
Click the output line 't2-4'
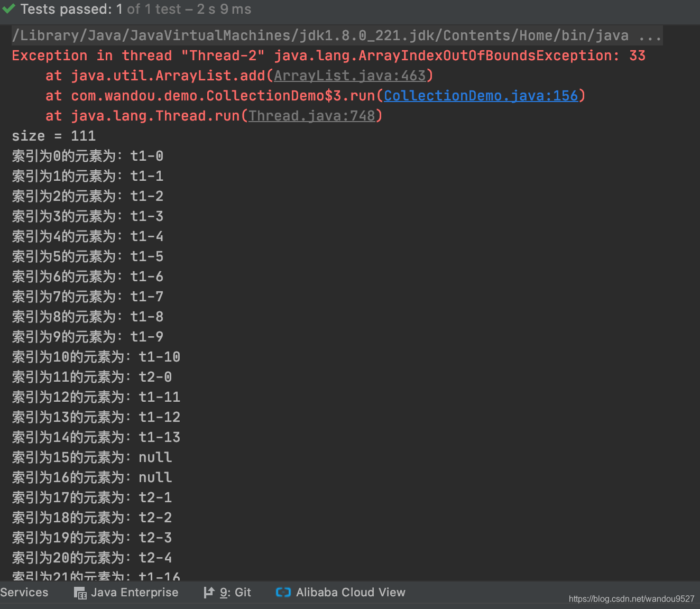pos(92,558)
